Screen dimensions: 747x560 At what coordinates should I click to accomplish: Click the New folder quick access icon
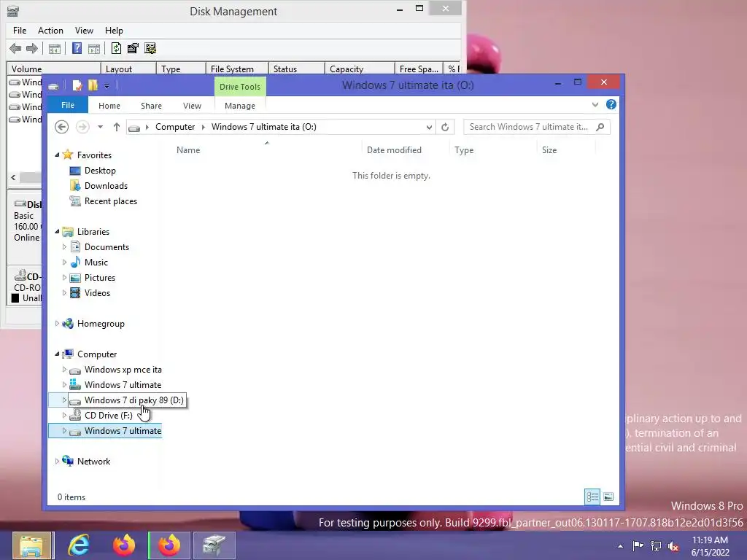click(93, 86)
